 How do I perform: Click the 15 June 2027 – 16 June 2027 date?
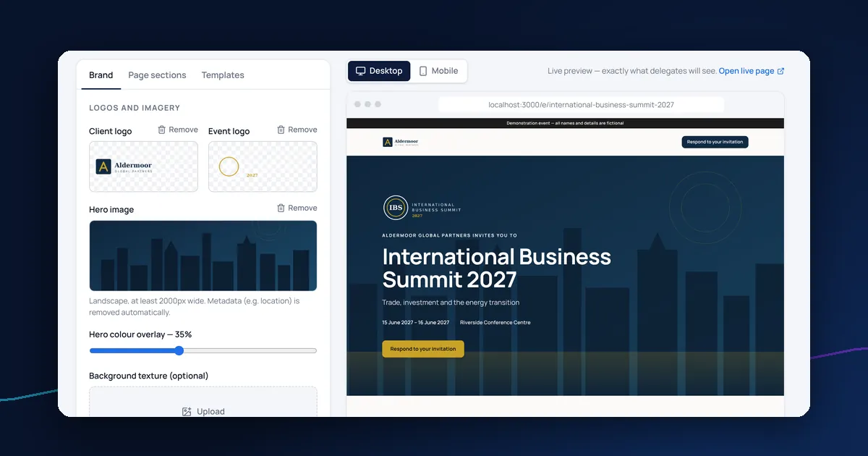(416, 322)
